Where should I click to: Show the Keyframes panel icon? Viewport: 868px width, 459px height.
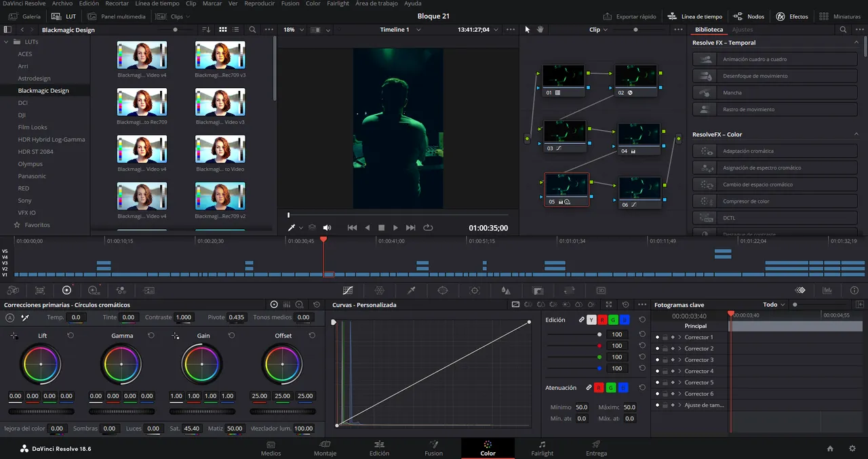800,290
